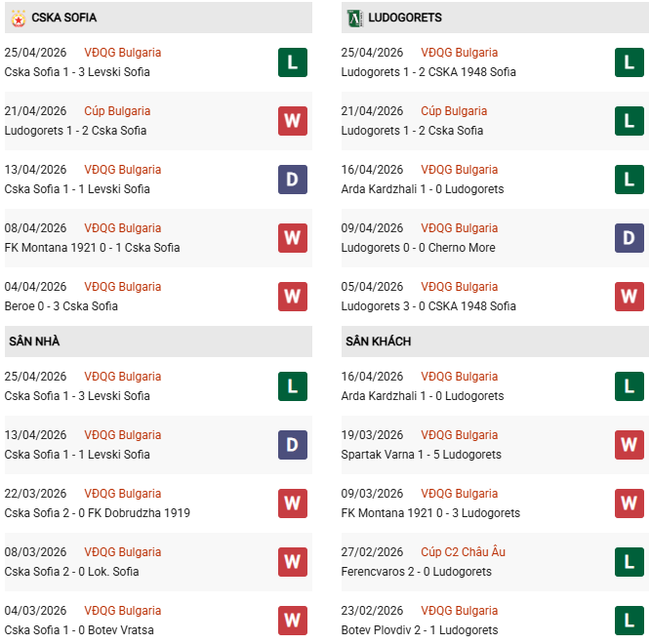Image resolution: width=650 pixels, height=644 pixels.
Task: Click L badge for Ferencvaros 2 - 0 Ludogorets
Action: tap(630, 562)
